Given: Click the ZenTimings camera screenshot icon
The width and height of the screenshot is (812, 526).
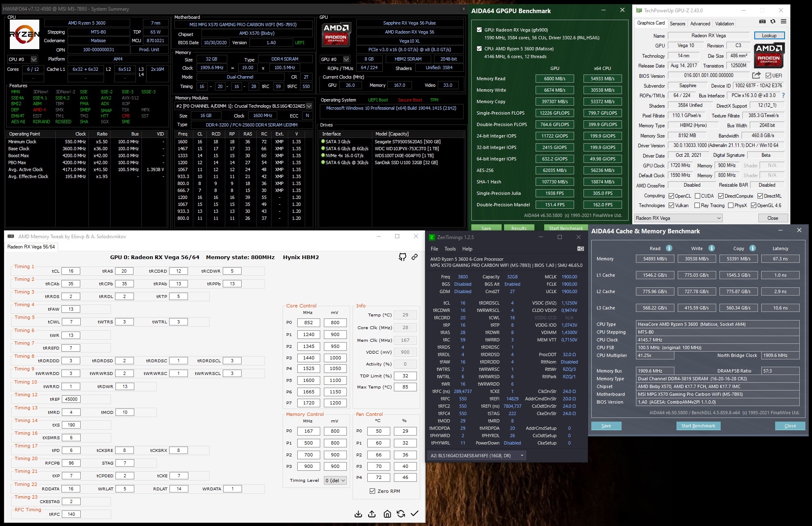Looking at the screenshot, I should point(580,248).
